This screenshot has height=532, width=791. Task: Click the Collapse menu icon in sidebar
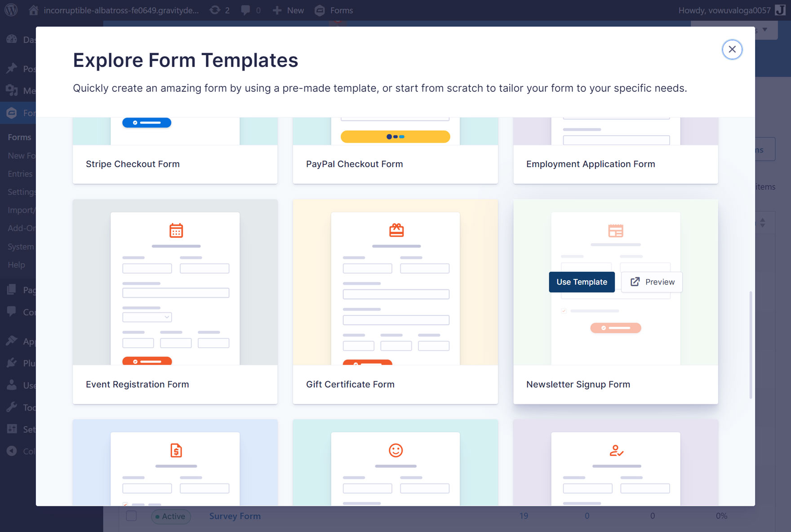pyautogui.click(x=12, y=451)
